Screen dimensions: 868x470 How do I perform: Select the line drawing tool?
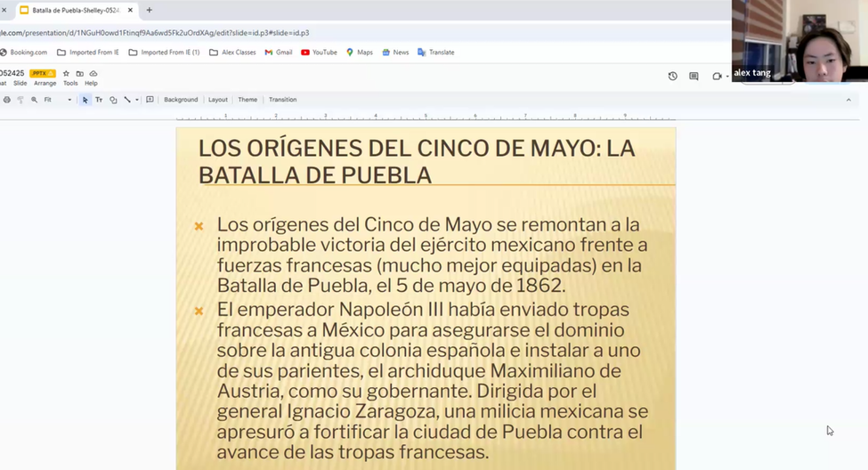[127, 100]
